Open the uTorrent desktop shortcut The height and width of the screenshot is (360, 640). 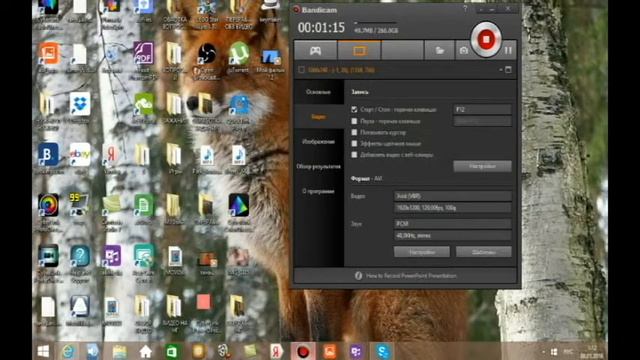tap(239, 57)
